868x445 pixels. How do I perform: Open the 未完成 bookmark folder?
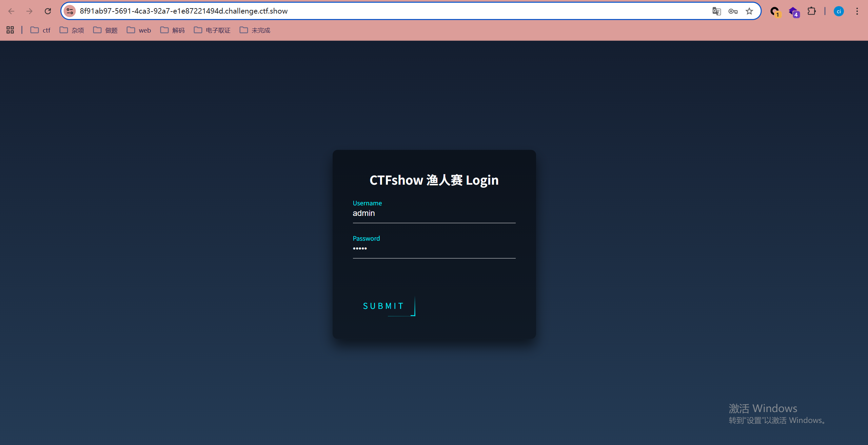[255, 30]
